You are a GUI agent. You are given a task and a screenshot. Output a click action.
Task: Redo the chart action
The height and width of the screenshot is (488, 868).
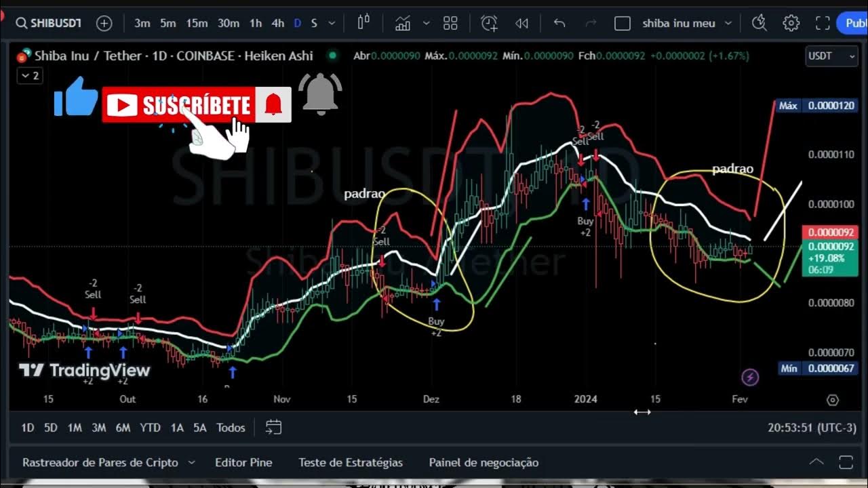[x=591, y=23]
